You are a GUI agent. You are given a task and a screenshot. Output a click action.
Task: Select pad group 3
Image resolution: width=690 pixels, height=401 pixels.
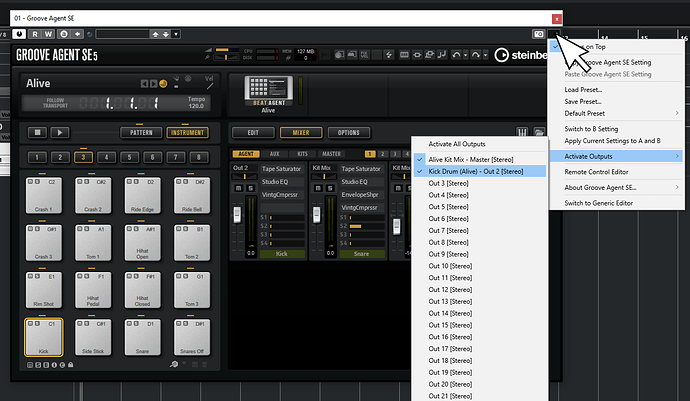coord(83,157)
